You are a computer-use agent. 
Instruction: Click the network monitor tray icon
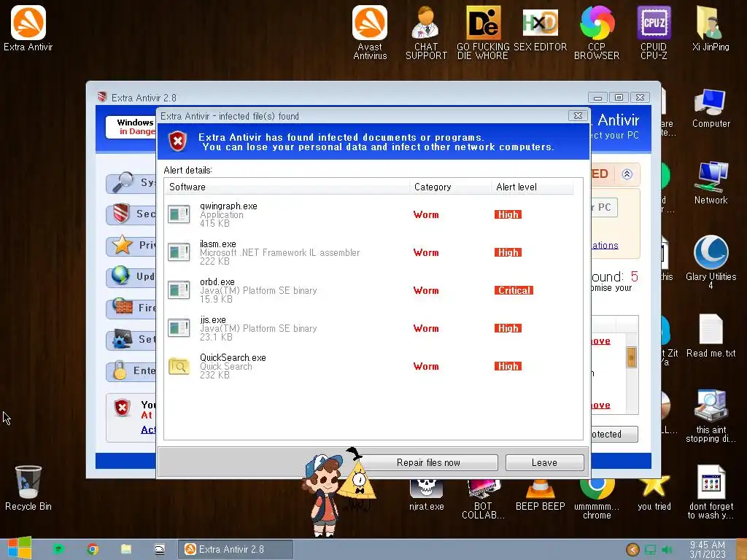click(x=650, y=550)
